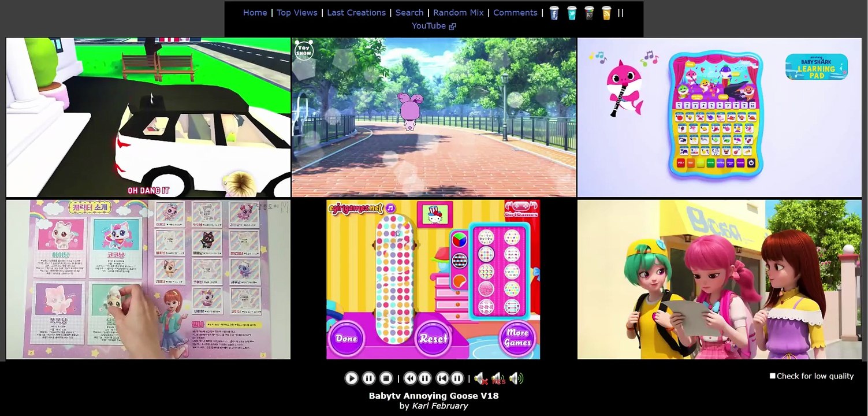Click the egirlgames Hello Kitty game video
This screenshot has width=868, height=416.
click(x=434, y=280)
